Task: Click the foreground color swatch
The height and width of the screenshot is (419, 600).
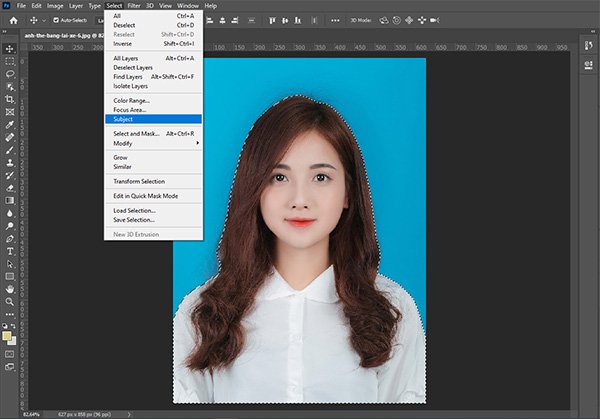Action: click(x=7, y=335)
